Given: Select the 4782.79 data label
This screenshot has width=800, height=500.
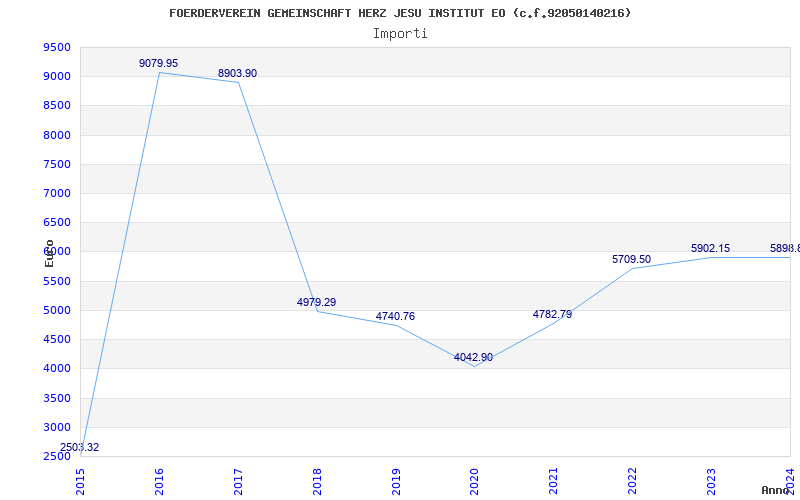Looking at the screenshot, I should tap(553, 314).
